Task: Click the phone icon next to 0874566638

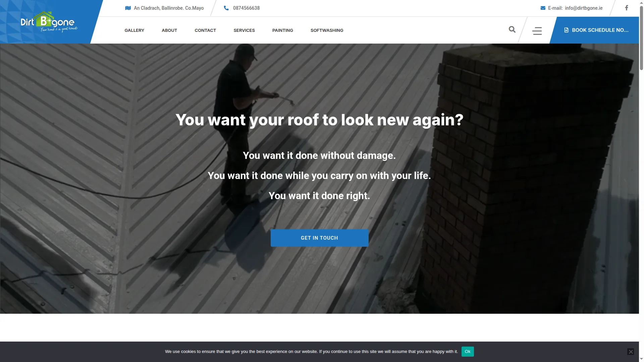Action: click(226, 8)
